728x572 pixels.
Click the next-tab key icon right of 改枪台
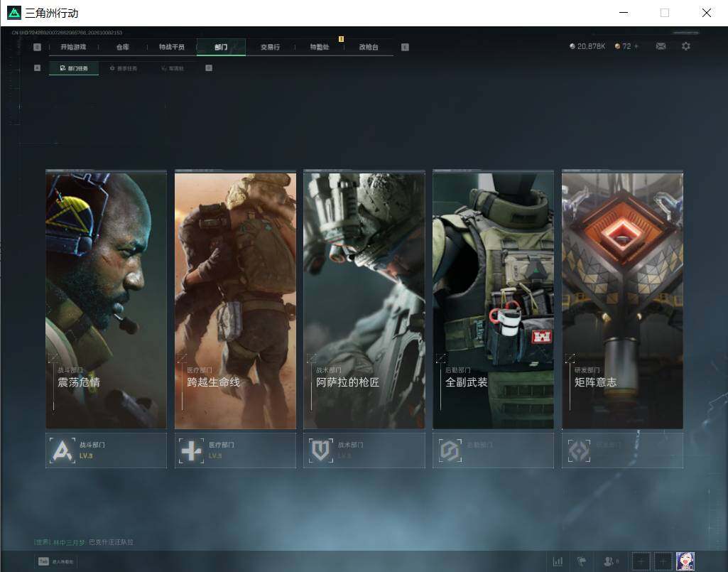[x=405, y=47]
